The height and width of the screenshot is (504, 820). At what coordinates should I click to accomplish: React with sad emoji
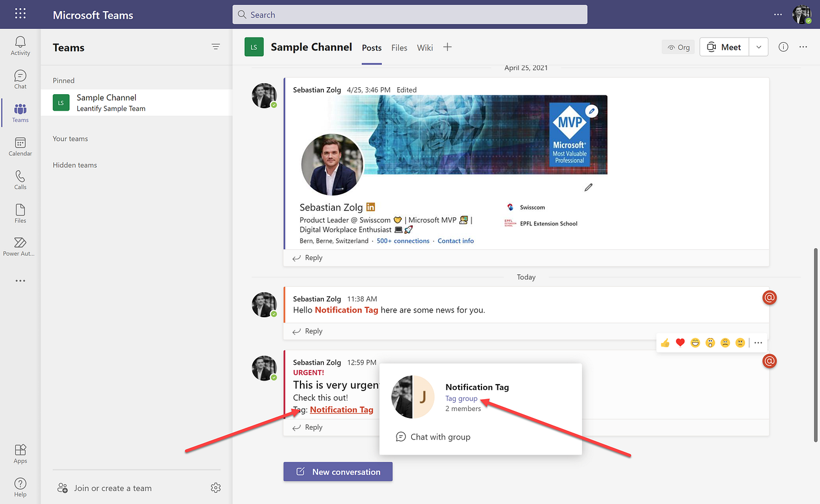pyautogui.click(x=725, y=343)
